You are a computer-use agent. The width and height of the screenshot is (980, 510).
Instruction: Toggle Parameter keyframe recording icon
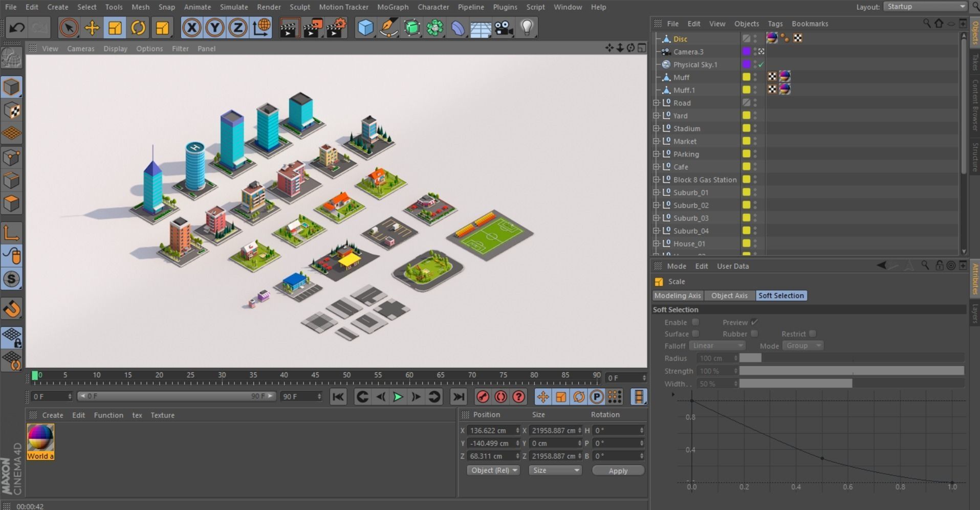point(597,397)
